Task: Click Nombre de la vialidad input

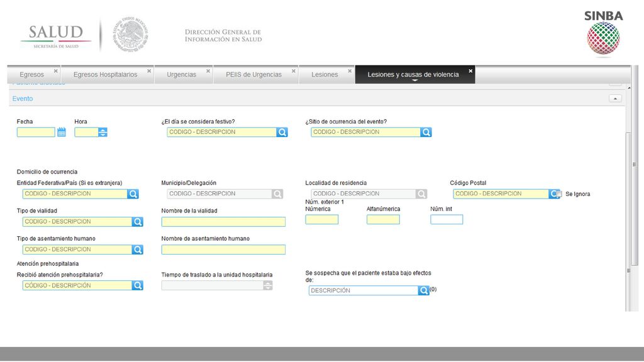Action: [x=223, y=222]
